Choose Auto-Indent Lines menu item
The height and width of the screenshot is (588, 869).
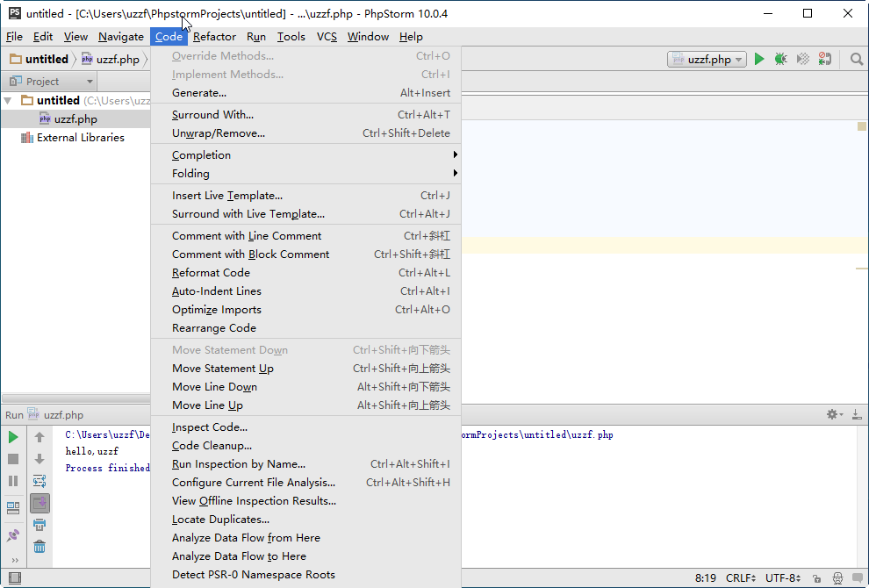306,291
